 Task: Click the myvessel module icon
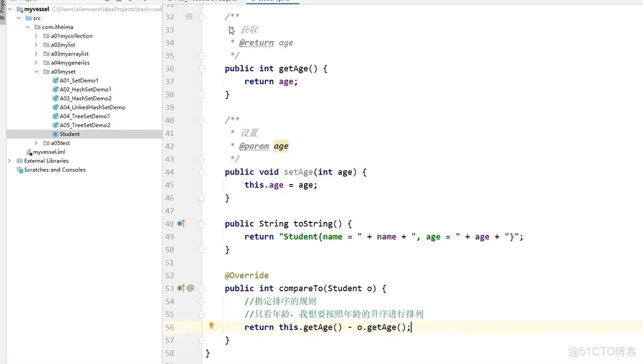coord(20,9)
